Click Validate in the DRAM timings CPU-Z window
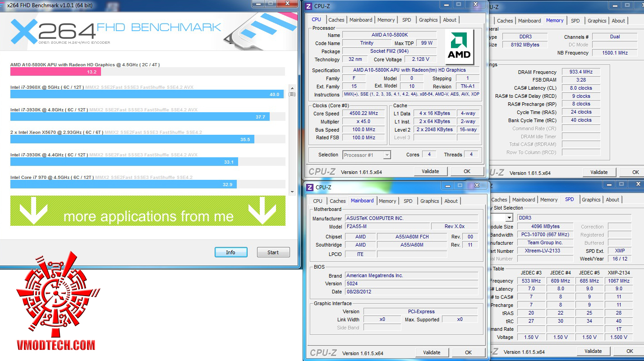644x361 pixels. click(599, 172)
